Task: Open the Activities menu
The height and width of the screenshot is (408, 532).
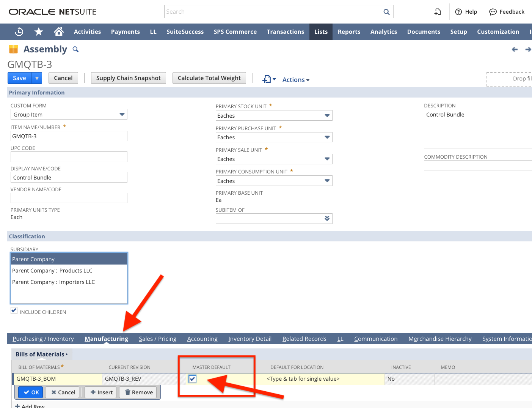Action: 87,32
